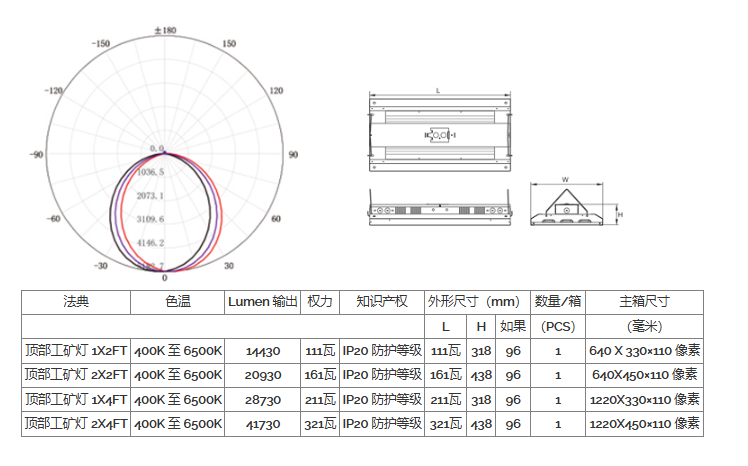Click the polar light distribution chart center
The width and height of the screenshot is (748, 466).
pyautogui.click(x=165, y=155)
